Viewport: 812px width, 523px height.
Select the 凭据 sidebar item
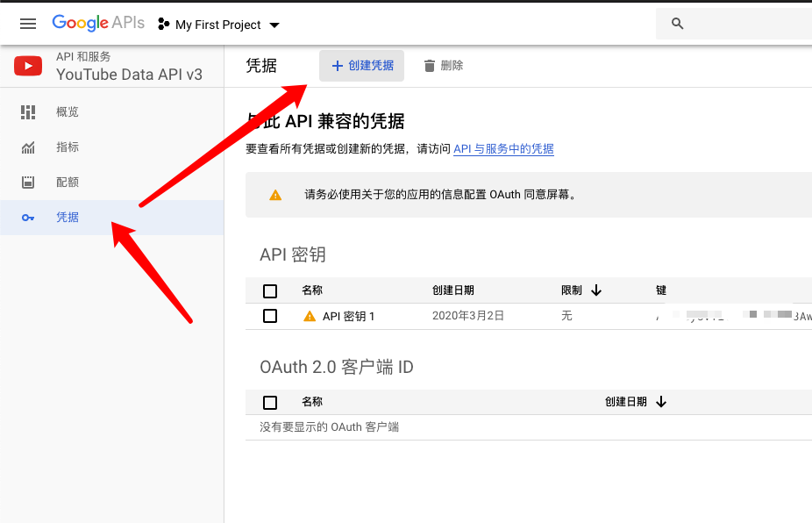[112, 218]
